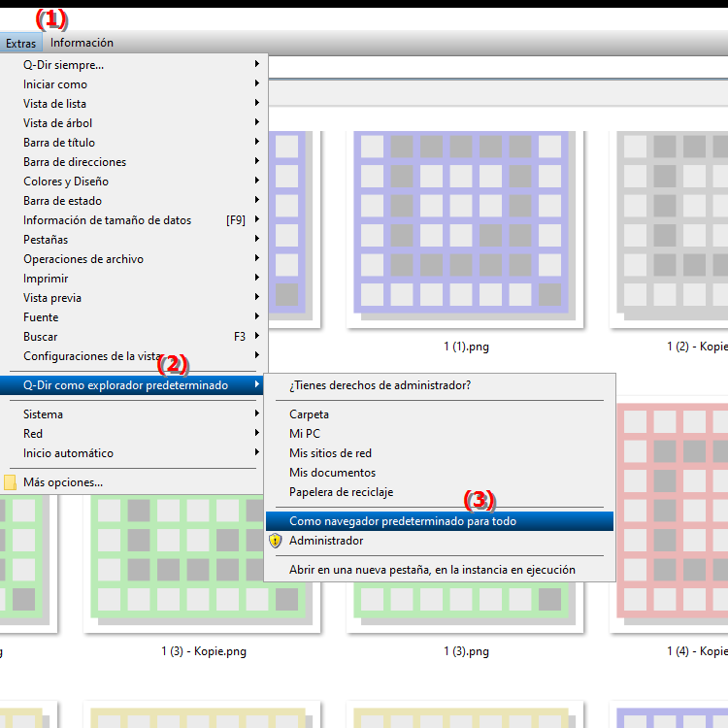Open the Pestañas submenu
This screenshot has height=728, width=728.
[x=133, y=240]
